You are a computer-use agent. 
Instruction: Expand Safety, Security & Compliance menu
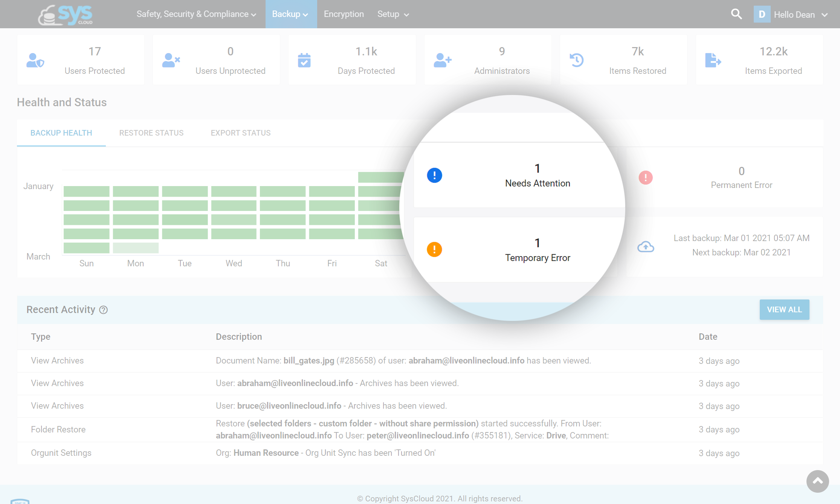pyautogui.click(x=196, y=14)
